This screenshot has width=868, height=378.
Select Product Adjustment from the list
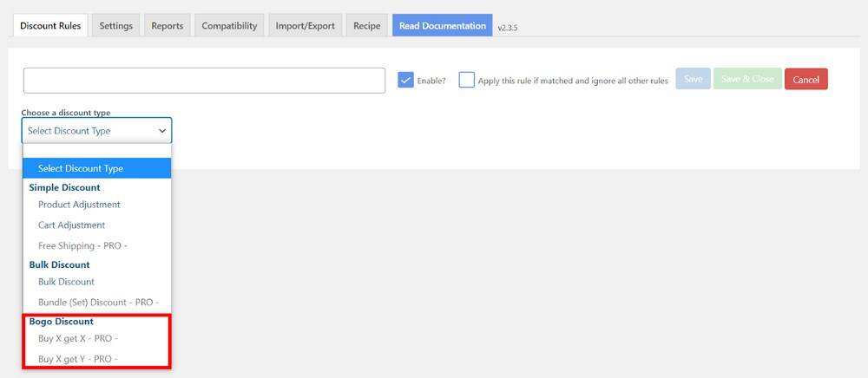point(79,205)
